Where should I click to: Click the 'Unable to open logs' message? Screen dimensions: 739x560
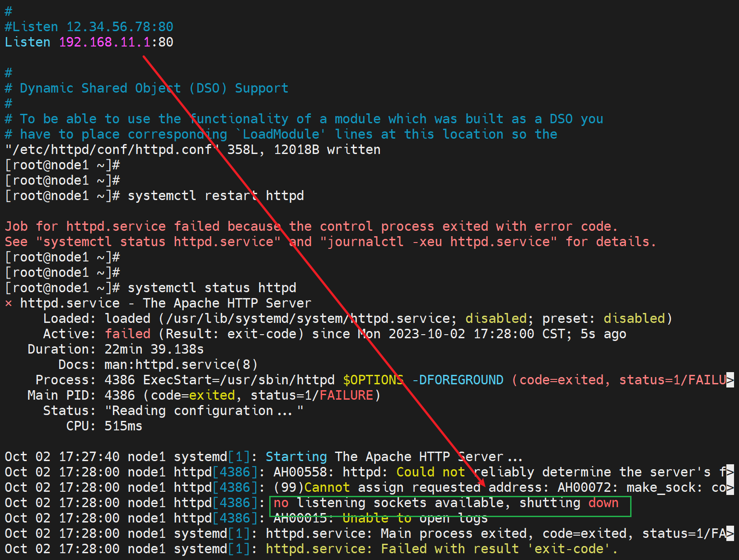415,518
